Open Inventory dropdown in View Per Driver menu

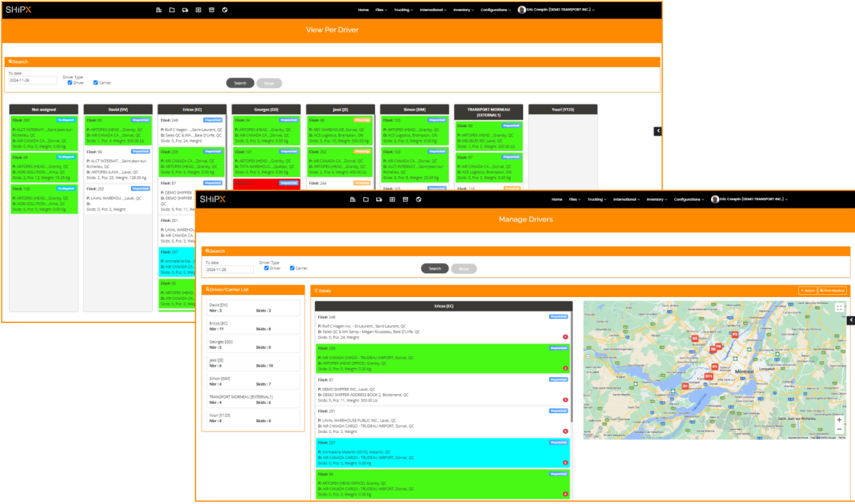464,10
